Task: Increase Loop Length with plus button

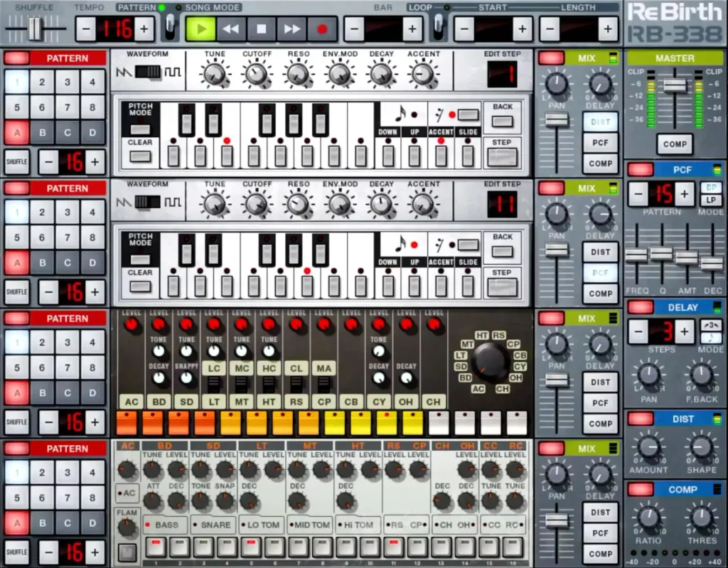Action: click(608, 29)
